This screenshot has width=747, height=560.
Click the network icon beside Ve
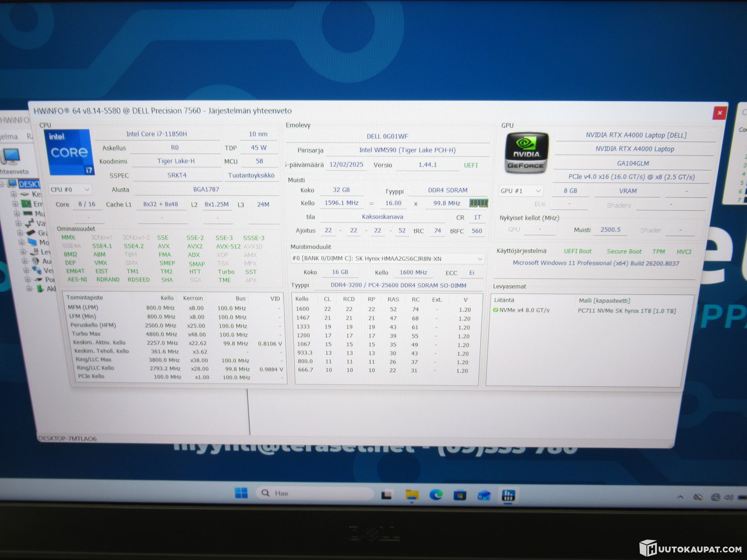coord(37,270)
